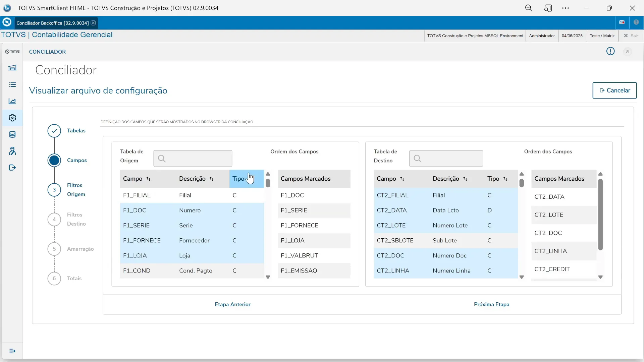Click the list icon in sidebar

coord(12,84)
